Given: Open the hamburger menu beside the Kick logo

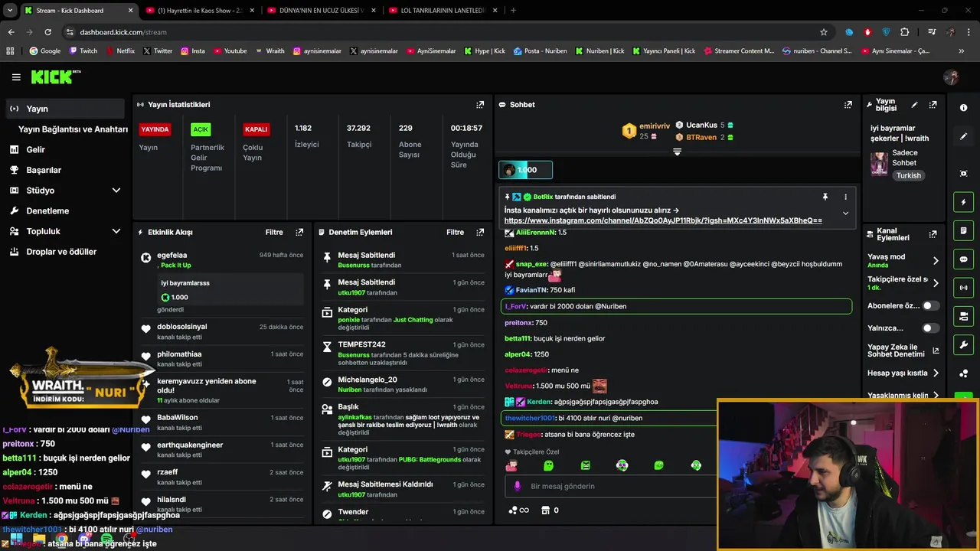Looking at the screenshot, I should pyautogui.click(x=16, y=77).
